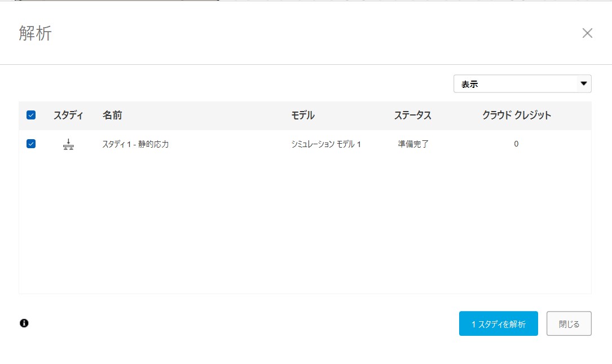Click the 名前 column header
The width and height of the screenshot is (612, 364).
coord(112,115)
